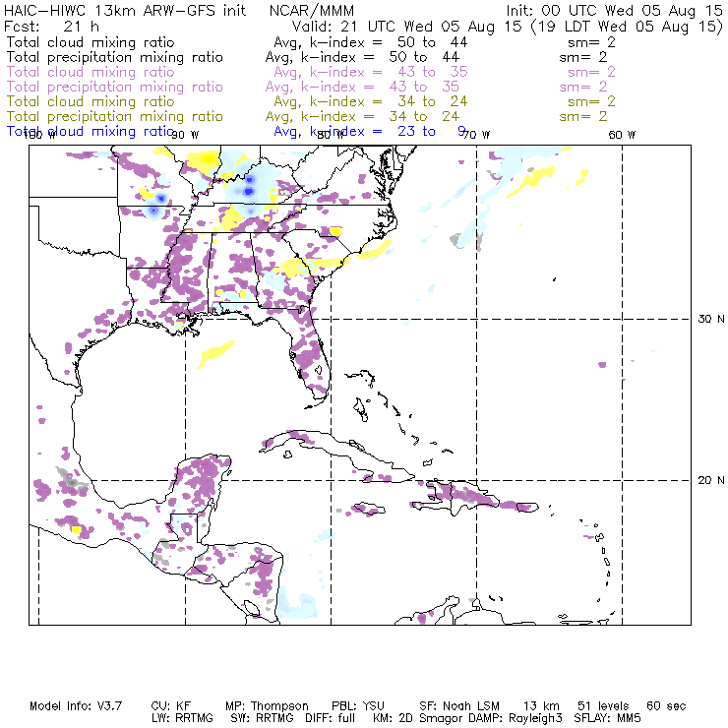The width and height of the screenshot is (728, 728).
Task: Click 'MP: Thompson' footer text
Action: (x=267, y=706)
